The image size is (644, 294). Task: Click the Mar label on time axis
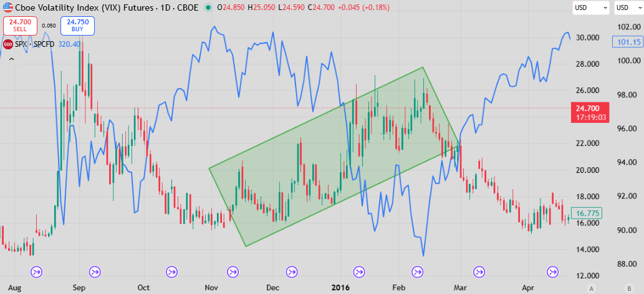tap(461, 287)
